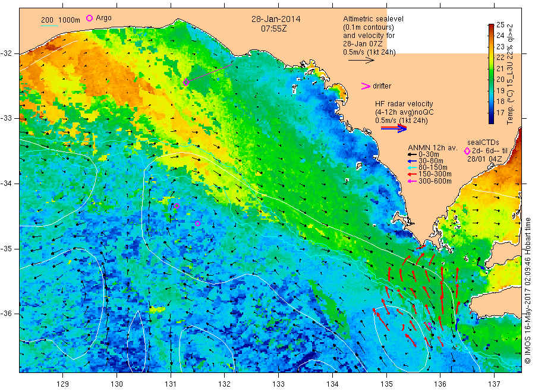The width and height of the screenshot is (535, 392).
Task: Click the magenta drifter arrow symbol
Action: coord(366,86)
